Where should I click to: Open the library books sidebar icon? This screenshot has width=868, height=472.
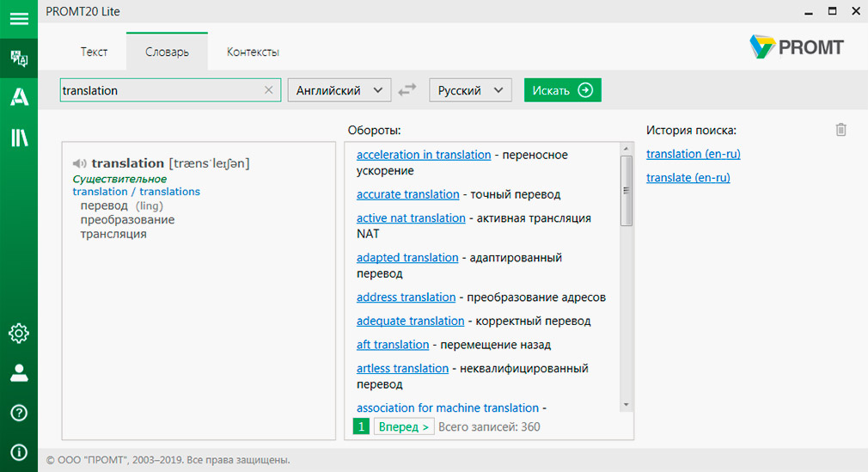click(19, 138)
